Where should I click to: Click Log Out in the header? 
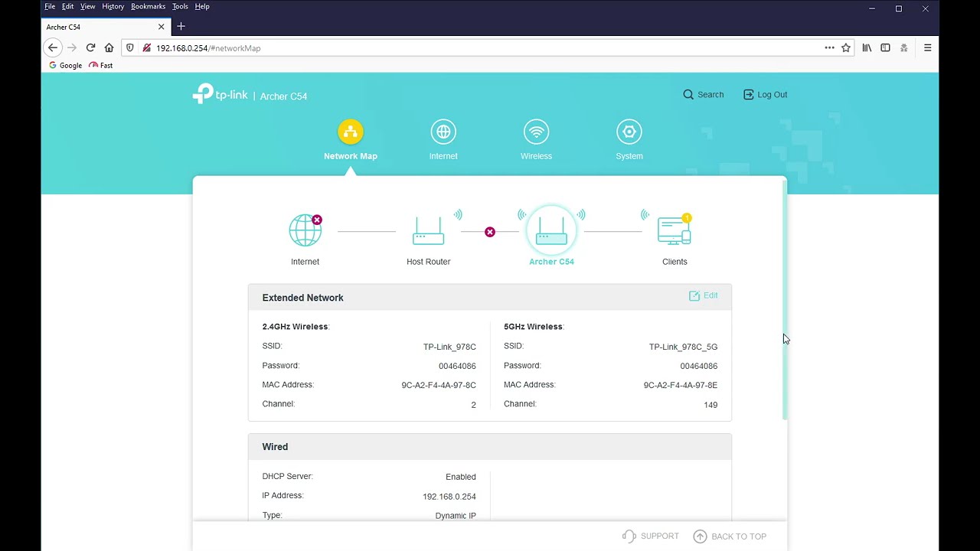coord(765,95)
